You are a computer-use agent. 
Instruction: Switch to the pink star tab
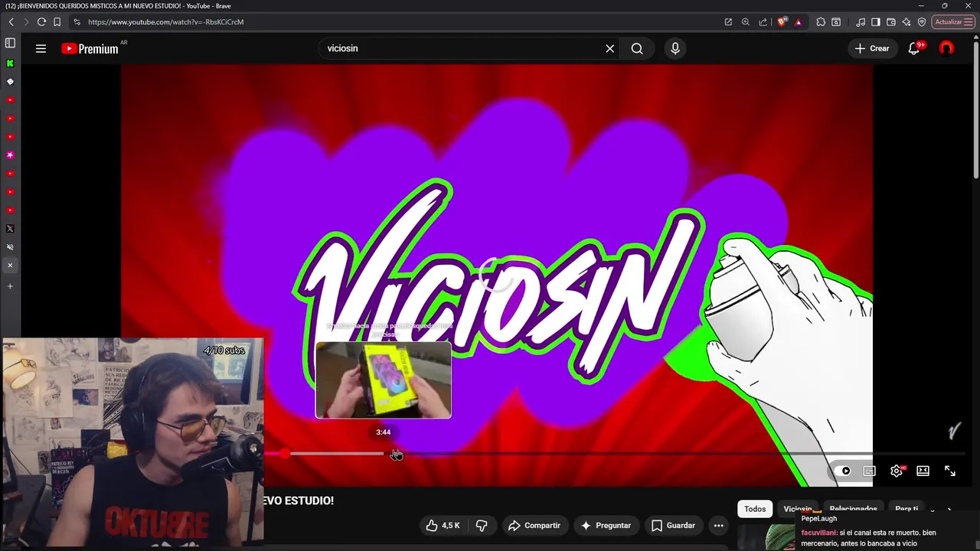(10, 155)
